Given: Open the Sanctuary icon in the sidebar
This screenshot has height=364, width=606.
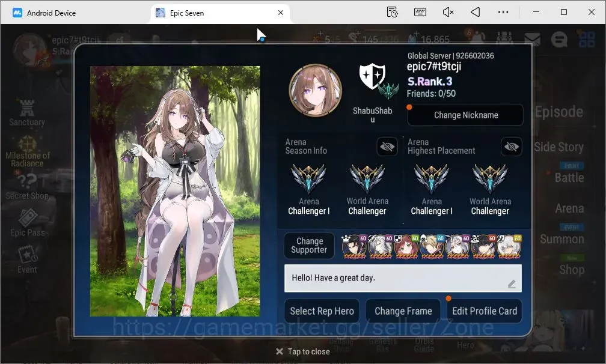Looking at the screenshot, I should click(26, 113).
